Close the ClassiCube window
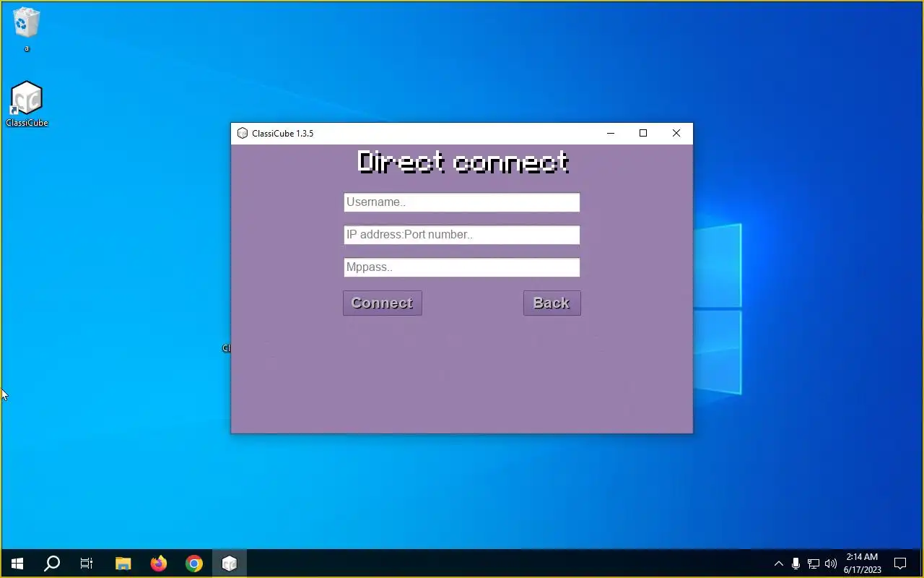Screen dimensions: 924x578 (676, 134)
